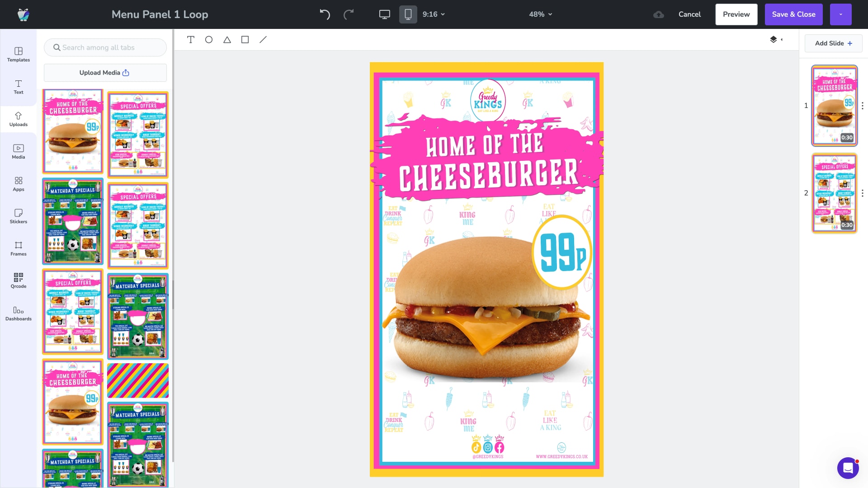
Task: Click the Menu Panel 1 Loop title
Action: pyautogui.click(x=160, y=14)
